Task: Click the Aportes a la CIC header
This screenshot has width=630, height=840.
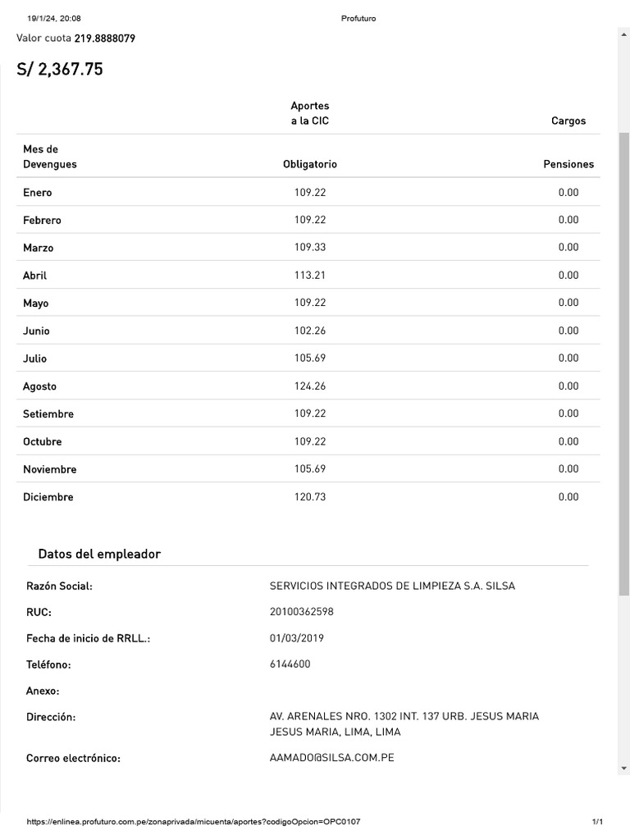Action: pyautogui.click(x=309, y=113)
